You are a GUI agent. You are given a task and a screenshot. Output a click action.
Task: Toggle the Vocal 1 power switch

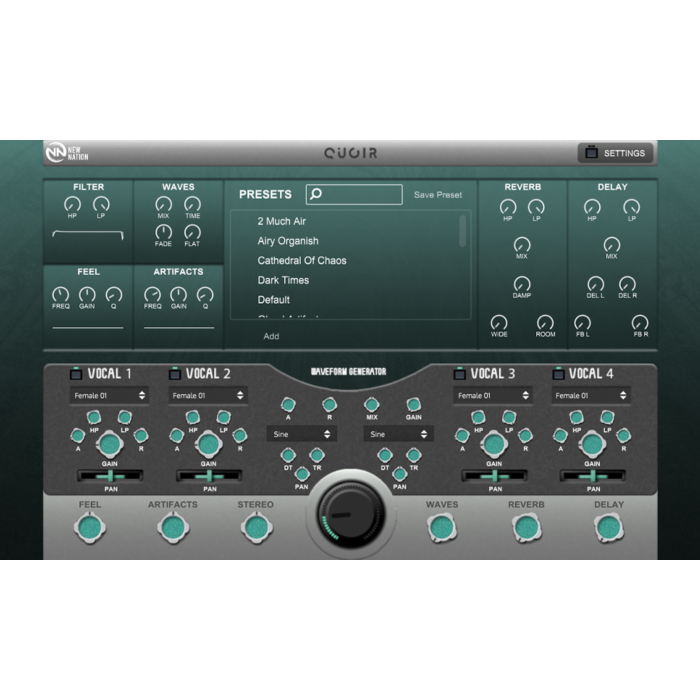click(x=76, y=374)
